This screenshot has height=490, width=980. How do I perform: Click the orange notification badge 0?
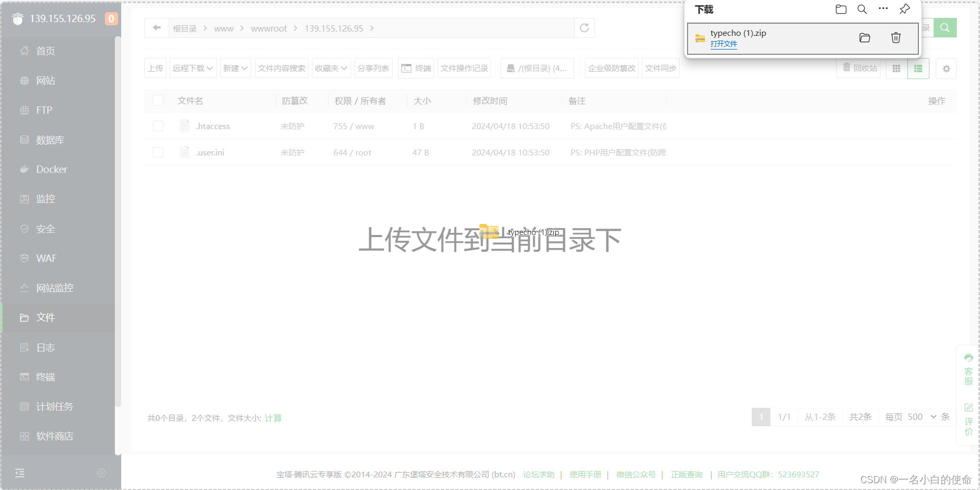pyautogui.click(x=111, y=18)
